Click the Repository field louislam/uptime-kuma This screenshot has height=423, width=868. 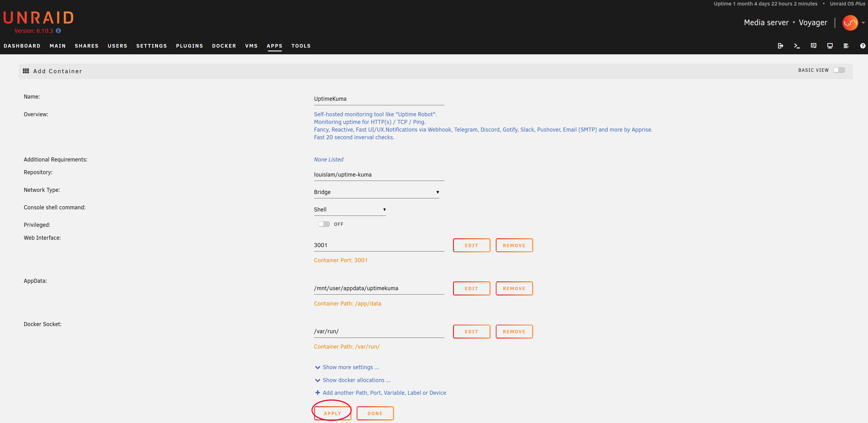379,175
